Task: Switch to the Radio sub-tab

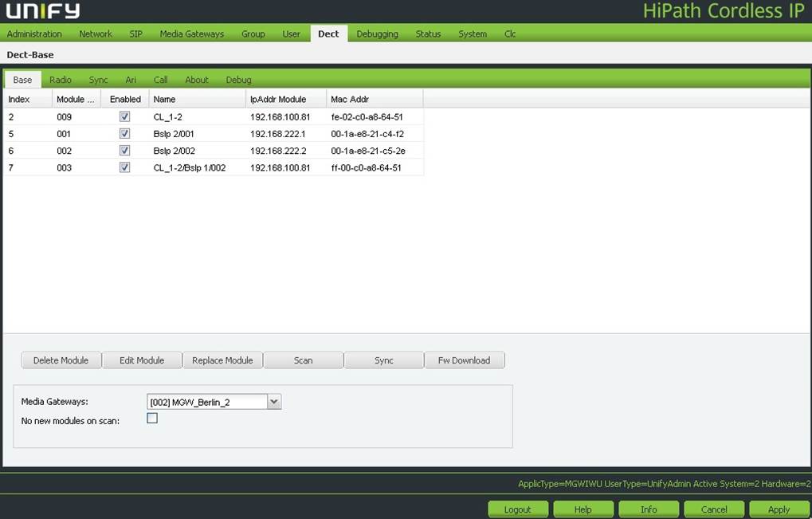Action: click(x=60, y=80)
